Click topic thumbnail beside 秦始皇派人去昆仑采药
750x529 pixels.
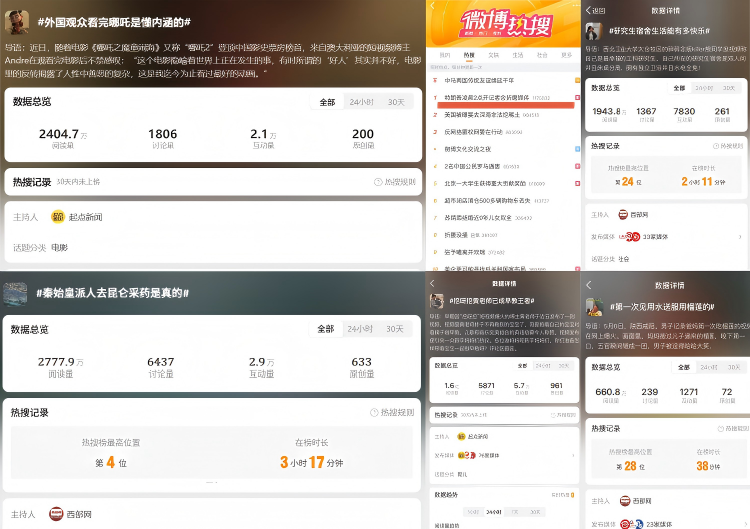pyautogui.click(x=15, y=294)
